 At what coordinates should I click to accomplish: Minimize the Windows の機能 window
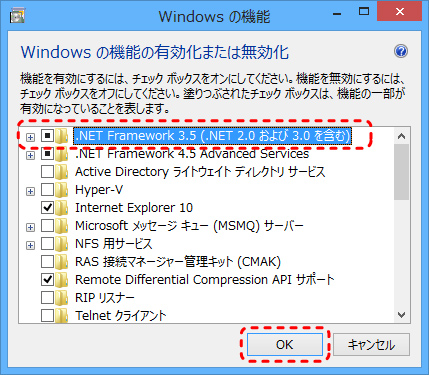pyautogui.click(x=337, y=13)
